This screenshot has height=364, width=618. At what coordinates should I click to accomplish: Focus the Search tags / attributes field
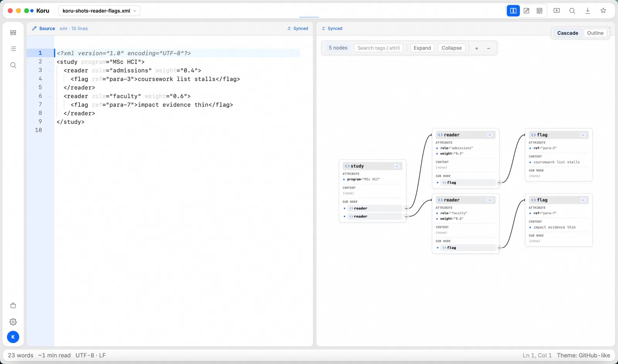(x=379, y=48)
